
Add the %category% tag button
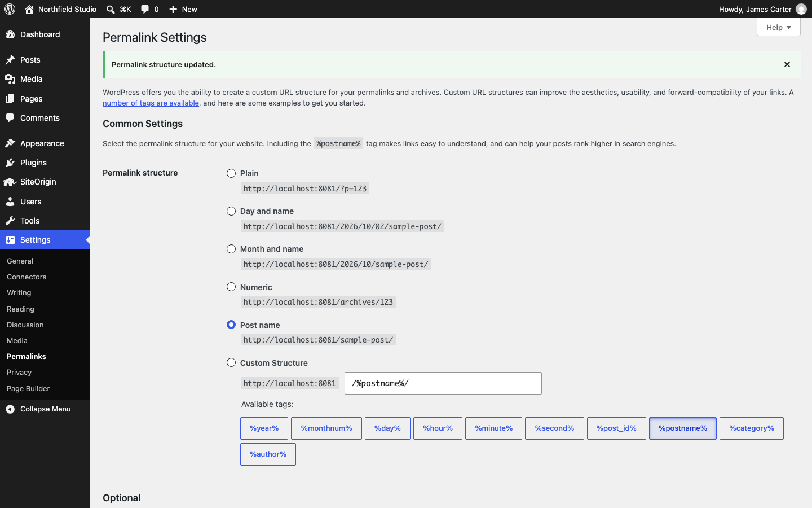coord(752,428)
